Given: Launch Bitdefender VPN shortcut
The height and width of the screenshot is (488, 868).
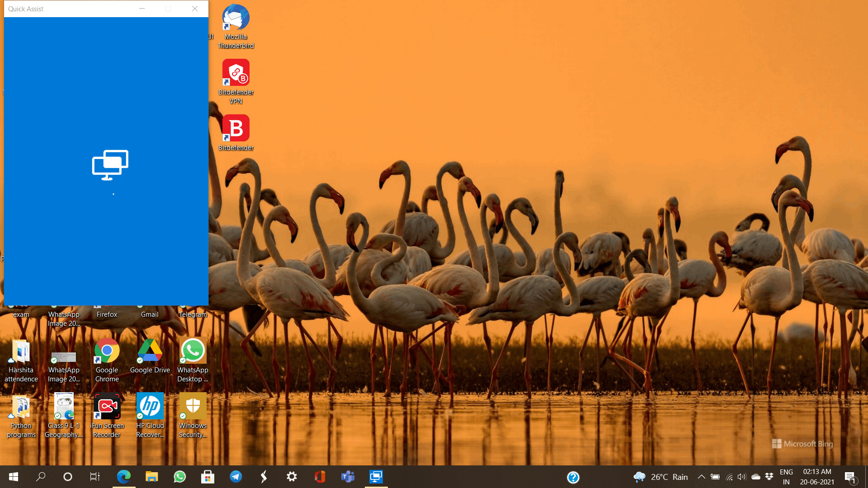Looking at the screenshot, I should coord(236,73).
